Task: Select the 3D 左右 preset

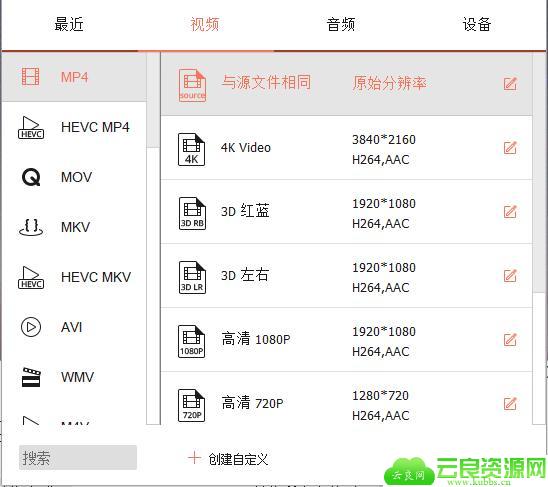Action: point(346,276)
